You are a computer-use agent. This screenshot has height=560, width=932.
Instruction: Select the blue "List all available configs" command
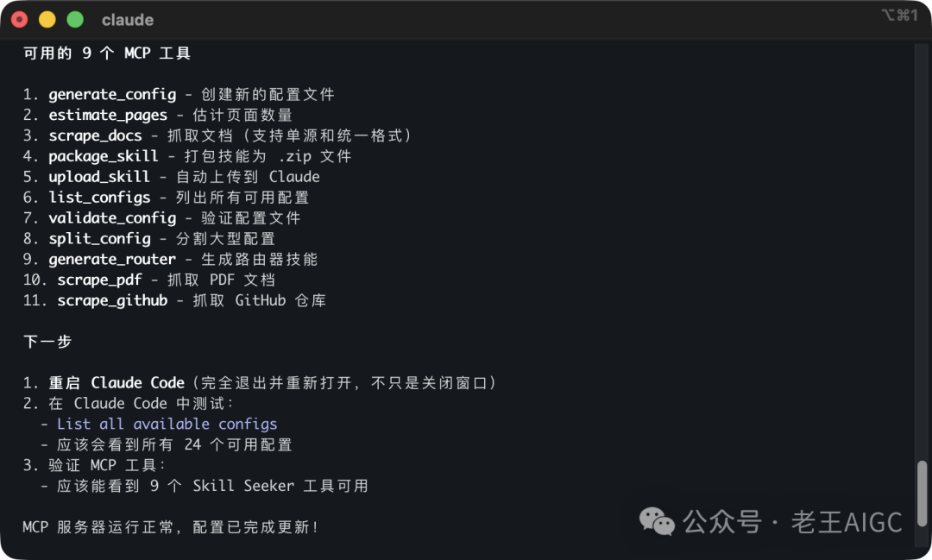(167, 424)
